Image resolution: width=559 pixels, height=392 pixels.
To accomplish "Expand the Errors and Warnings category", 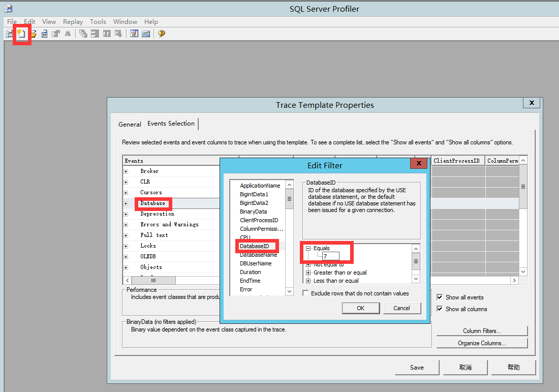I will click(x=126, y=225).
